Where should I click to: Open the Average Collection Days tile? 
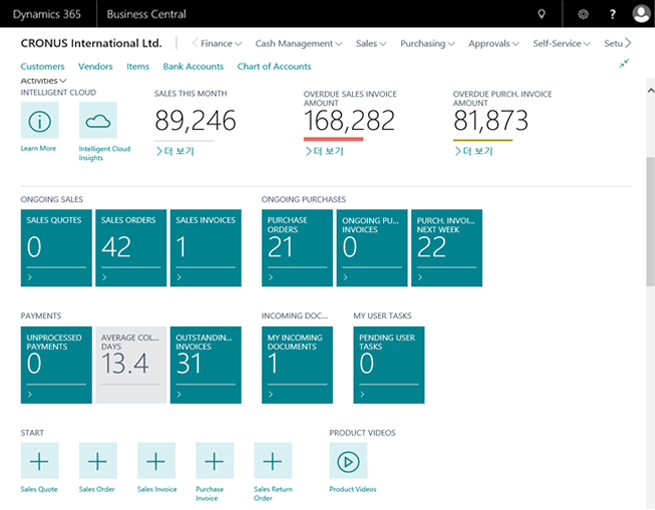(131, 365)
